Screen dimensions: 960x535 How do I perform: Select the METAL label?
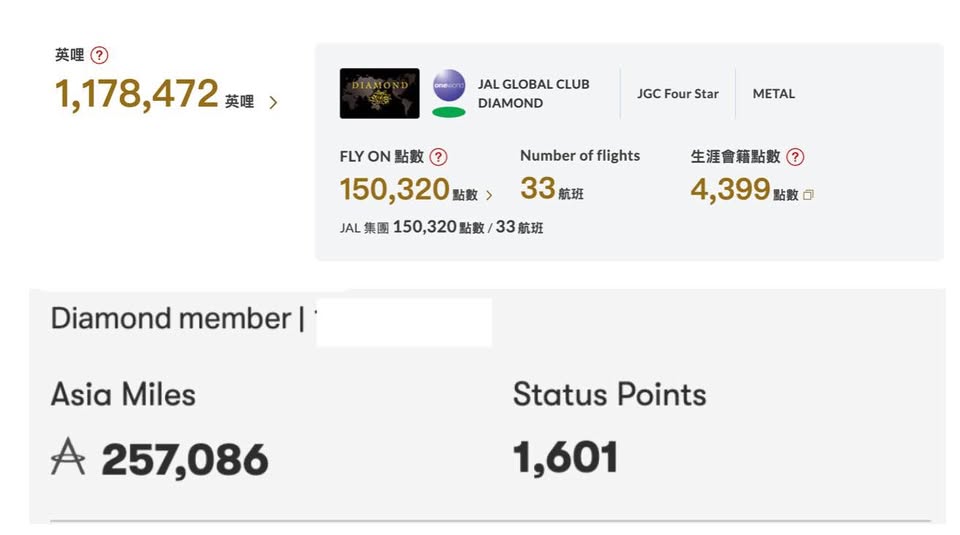tap(773, 94)
